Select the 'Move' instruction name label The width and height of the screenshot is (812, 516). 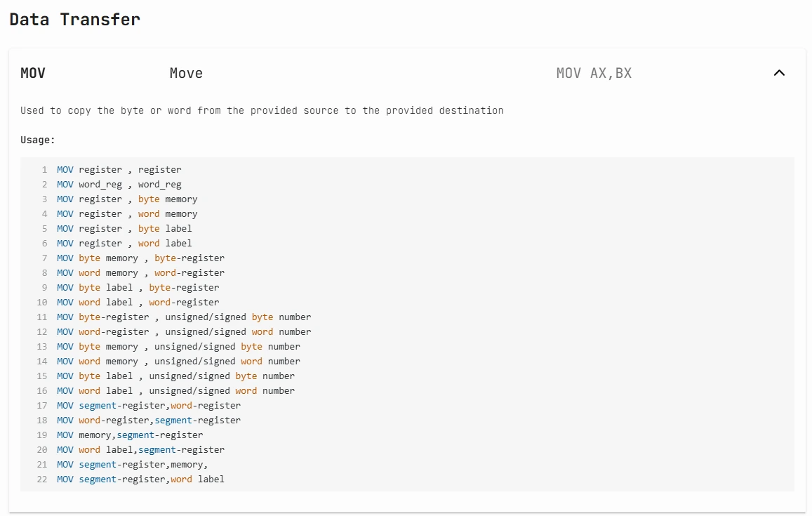point(185,72)
